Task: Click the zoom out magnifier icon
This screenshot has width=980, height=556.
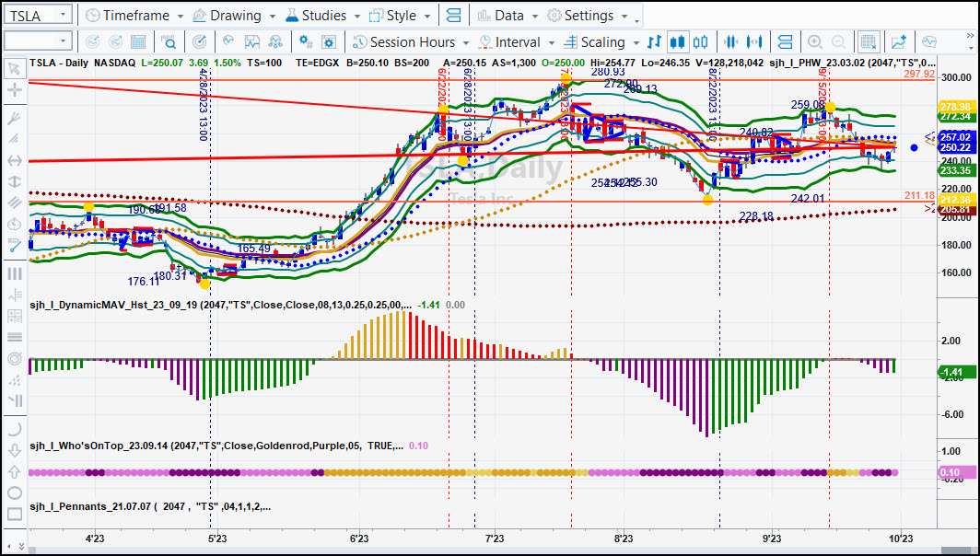Action: (x=838, y=41)
